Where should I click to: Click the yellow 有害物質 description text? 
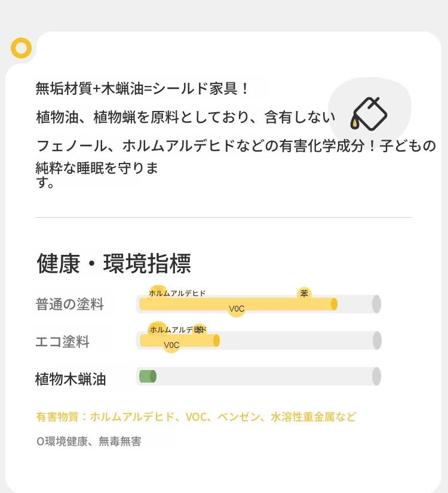tap(196, 417)
